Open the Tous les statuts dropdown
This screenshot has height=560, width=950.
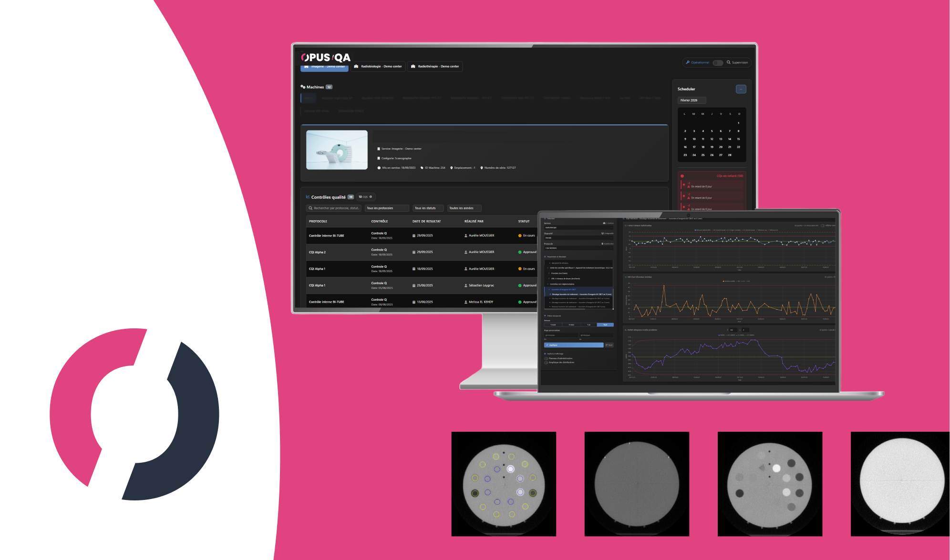[428, 208]
